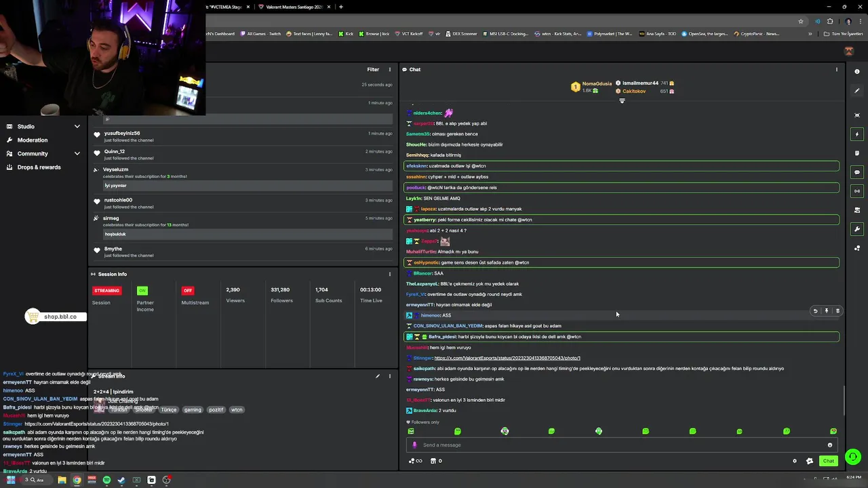Select the Türkçe stream tag
The image size is (868, 488).
click(x=168, y=409)
